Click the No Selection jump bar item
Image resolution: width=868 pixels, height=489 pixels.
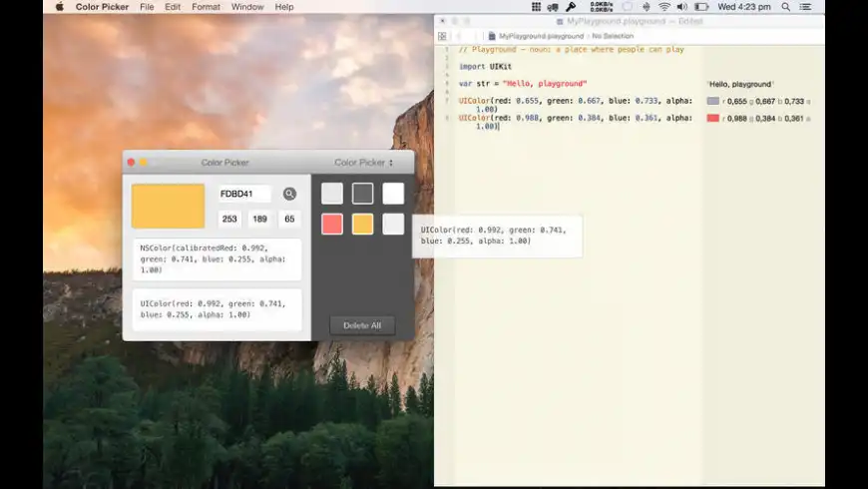pyautogui.click(x=613, y=36)
